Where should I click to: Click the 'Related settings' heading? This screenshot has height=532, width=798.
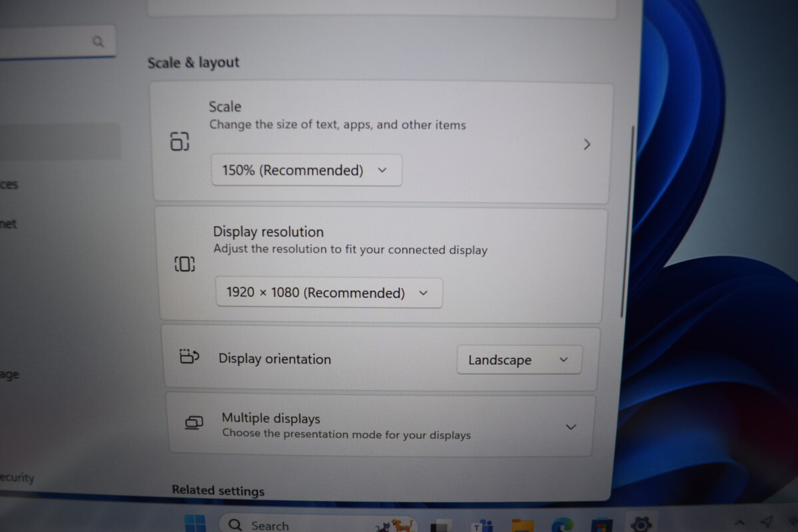(x=218, y=491)
